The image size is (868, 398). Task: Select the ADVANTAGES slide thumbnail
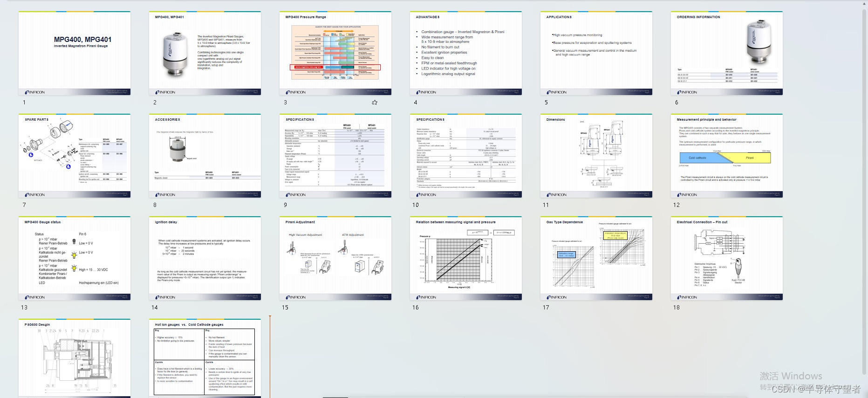point(466,53)
